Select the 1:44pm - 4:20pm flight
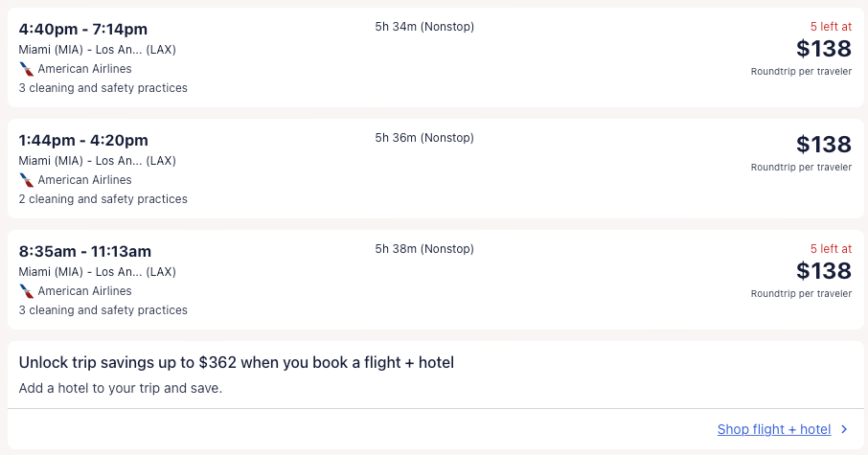 pyautogui.click(x=83, y=140)
